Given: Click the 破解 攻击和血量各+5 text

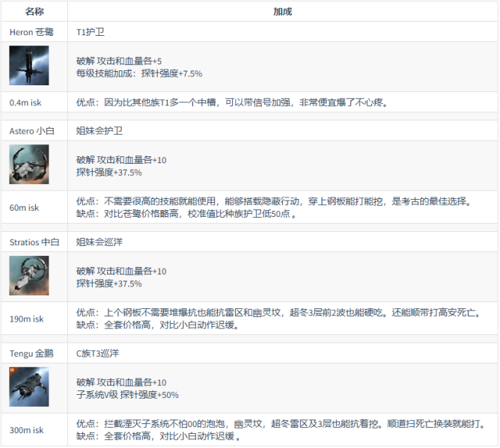Looking at the screenshot, I should (118, 61).
